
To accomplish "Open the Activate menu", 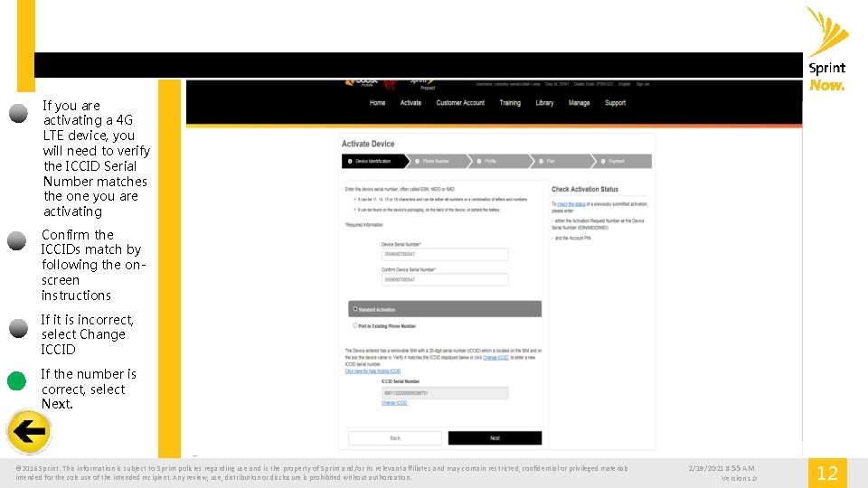I will [x=410, y=103].
